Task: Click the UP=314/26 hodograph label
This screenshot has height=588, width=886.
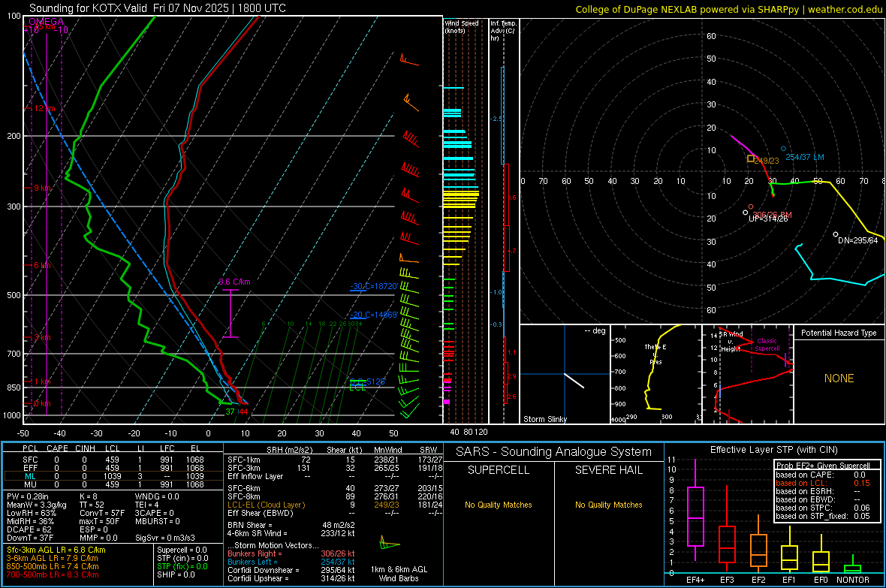Action: [x=768, y=219]
